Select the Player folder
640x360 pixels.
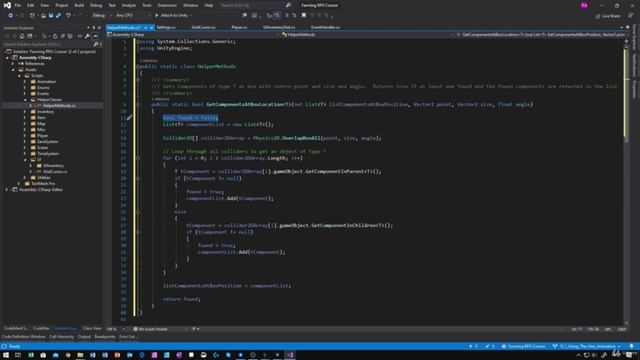click(42, 136)
